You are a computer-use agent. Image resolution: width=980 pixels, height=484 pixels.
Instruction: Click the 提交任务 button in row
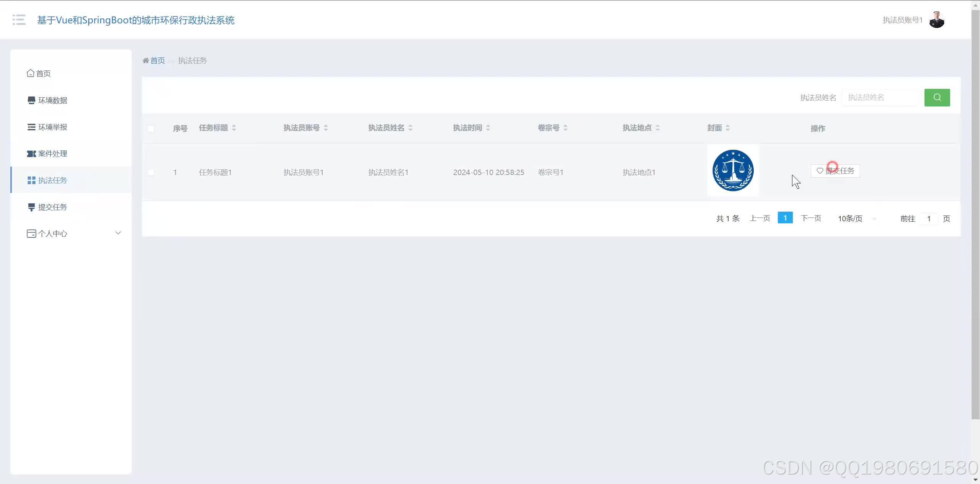835,171
